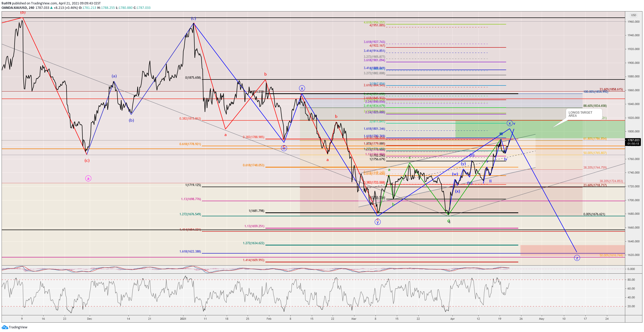Click the 2.414(1834.679) extension label
The width and height of the screenshot is (644, 332).
point(374,106)
